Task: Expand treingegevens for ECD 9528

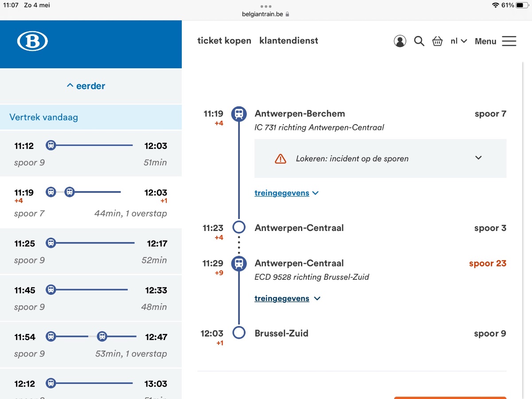Action: tap(287, 298)
